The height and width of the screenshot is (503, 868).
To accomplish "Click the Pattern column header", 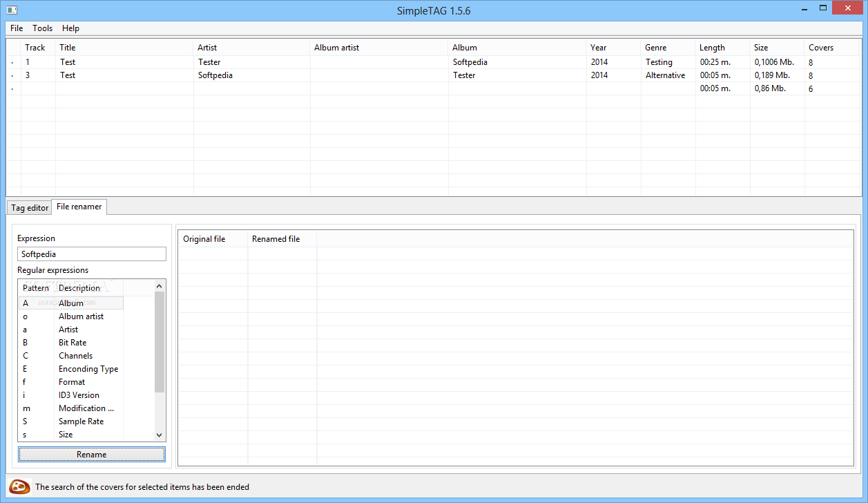I will click(x=36, y=288).
